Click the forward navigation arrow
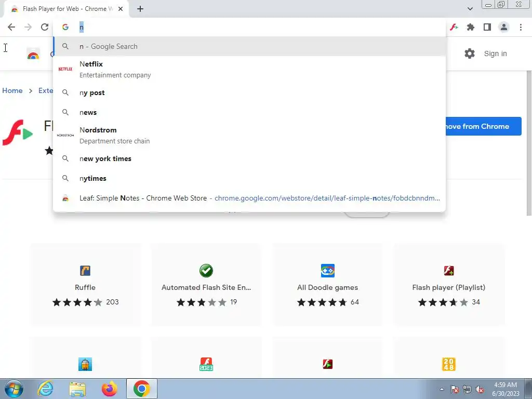The width and height of the screenshot is (532, 399). tap(28, 27)
